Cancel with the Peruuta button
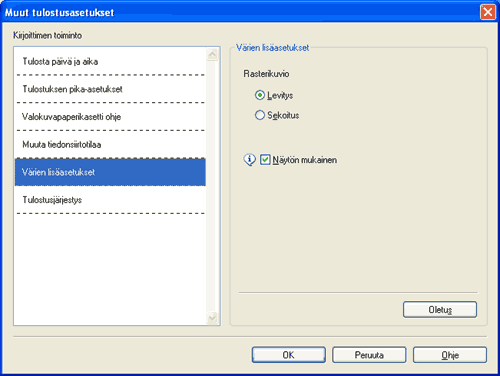The width and height of the screenshot is (500, 376). 369,355
